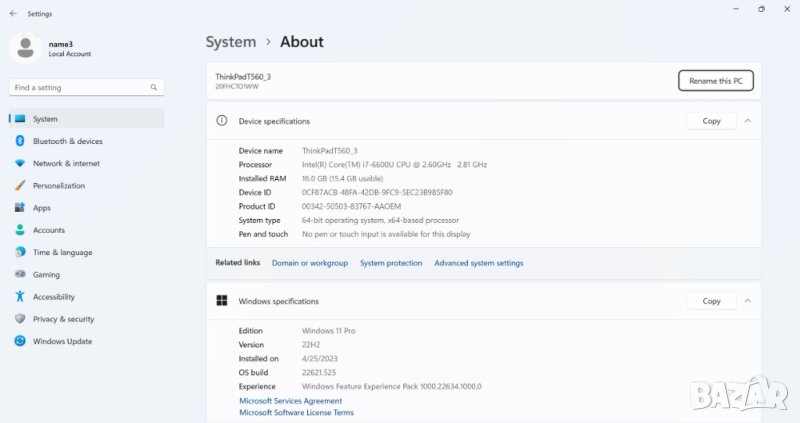
Task: Open the Microsoft Services Agreement link
Action: [x=290, y=401]
